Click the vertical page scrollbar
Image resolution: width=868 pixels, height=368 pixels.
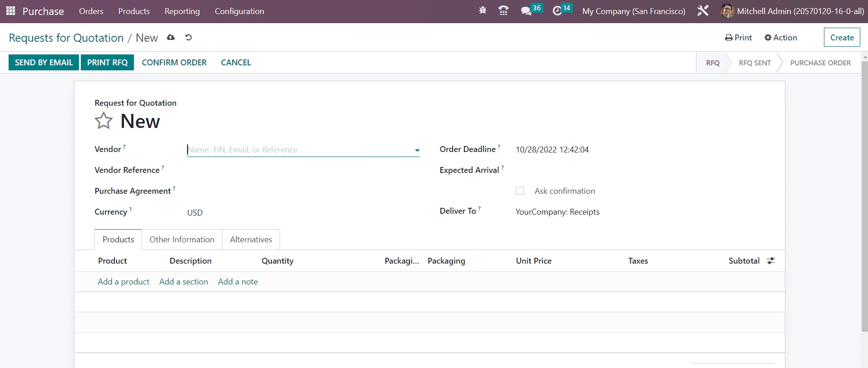pyautogui.click(x=864, y=195)
